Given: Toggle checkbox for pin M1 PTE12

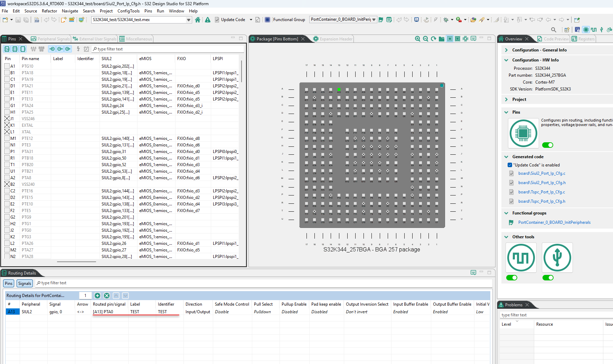Looking at the screenshot, I should [7, 138].
